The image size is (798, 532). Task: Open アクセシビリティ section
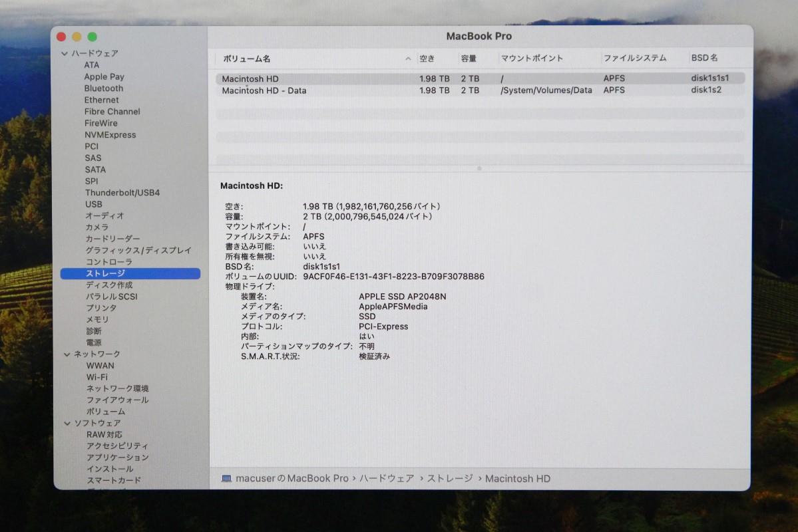click(x=118, y=446)
